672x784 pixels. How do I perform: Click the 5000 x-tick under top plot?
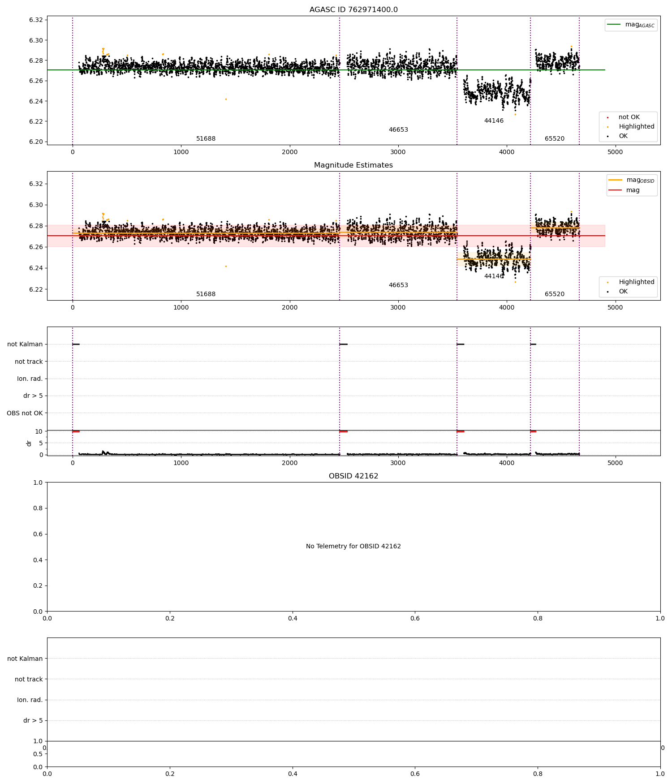(x=615, y=152)
